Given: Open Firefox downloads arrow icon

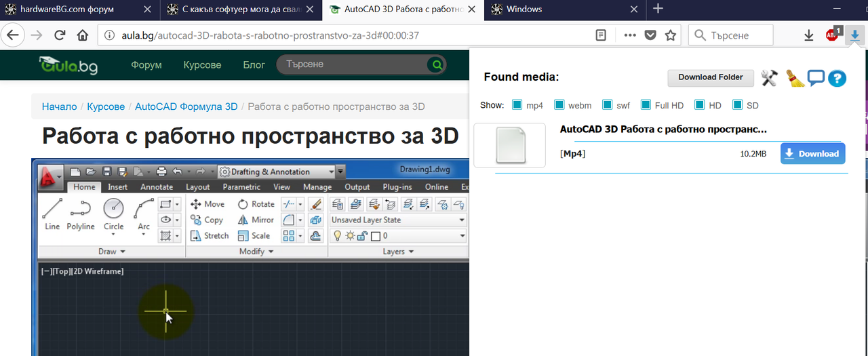Looking at the screenshot, I should (x=808, y=35).
